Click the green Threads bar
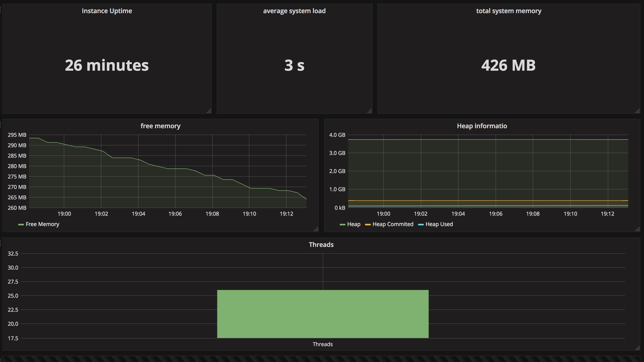 pyautogui.click(x=323, y=314)
